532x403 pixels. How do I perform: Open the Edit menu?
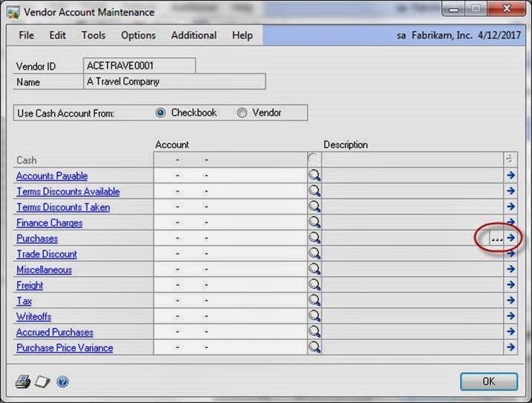(57, 35)
